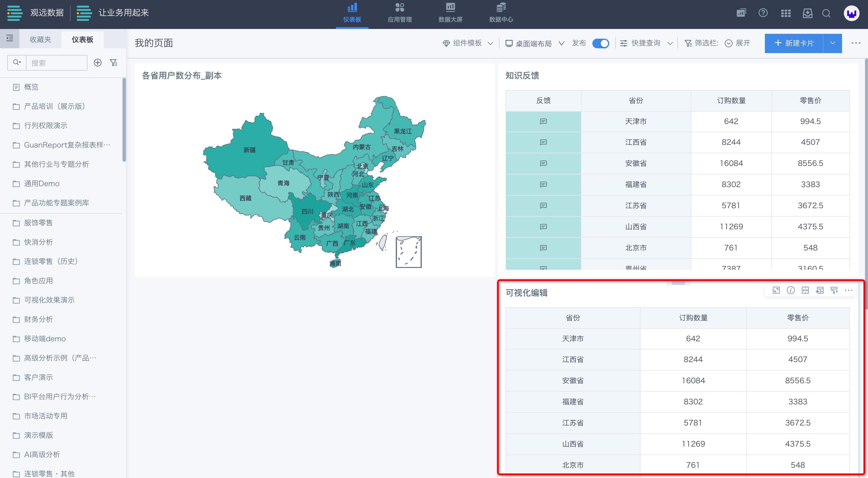Switch to the 仪表板 top navigation tab
Image resolution: width=868 pixels, height=478 pixels.
tap(352, 14)
